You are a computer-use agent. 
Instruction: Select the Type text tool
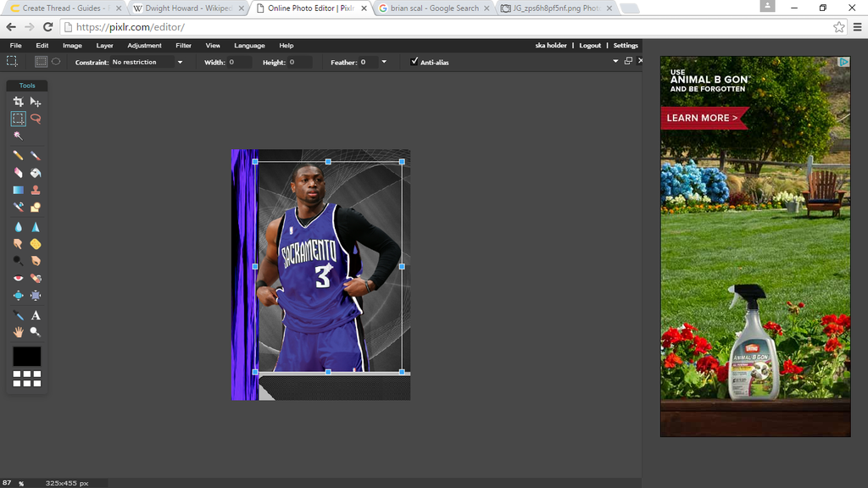coord(36,315)
